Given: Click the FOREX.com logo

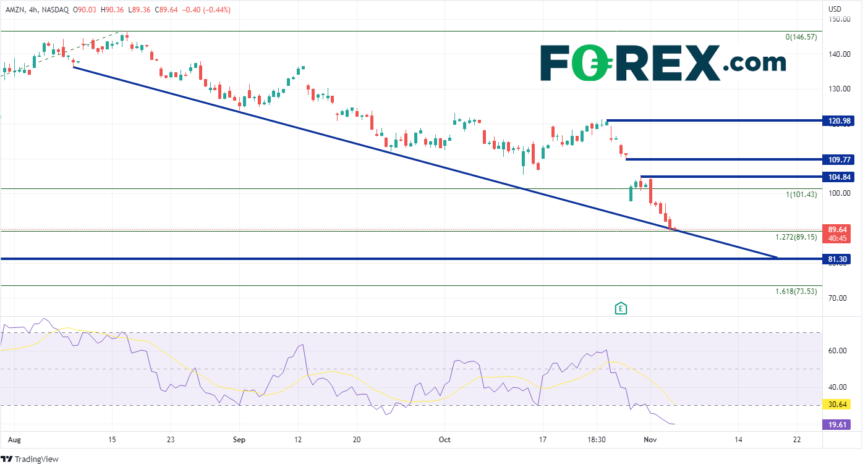Looking at the screenshot, I should [663, 63].
